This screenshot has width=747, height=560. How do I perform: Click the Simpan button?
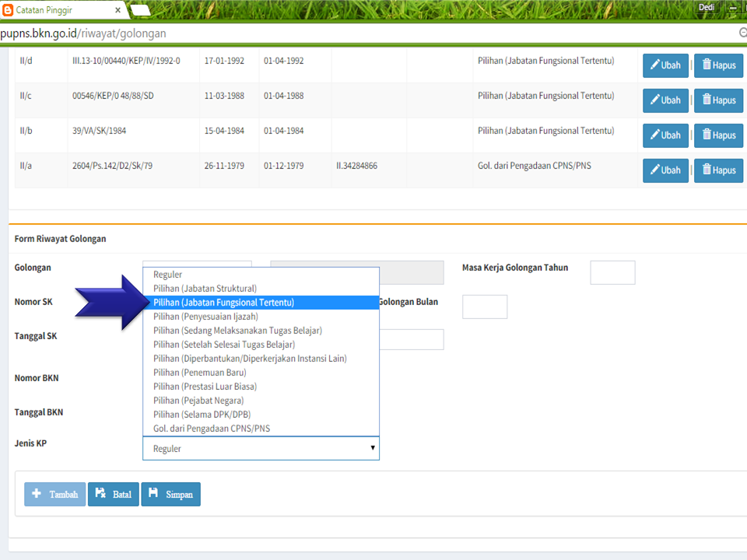170,495
